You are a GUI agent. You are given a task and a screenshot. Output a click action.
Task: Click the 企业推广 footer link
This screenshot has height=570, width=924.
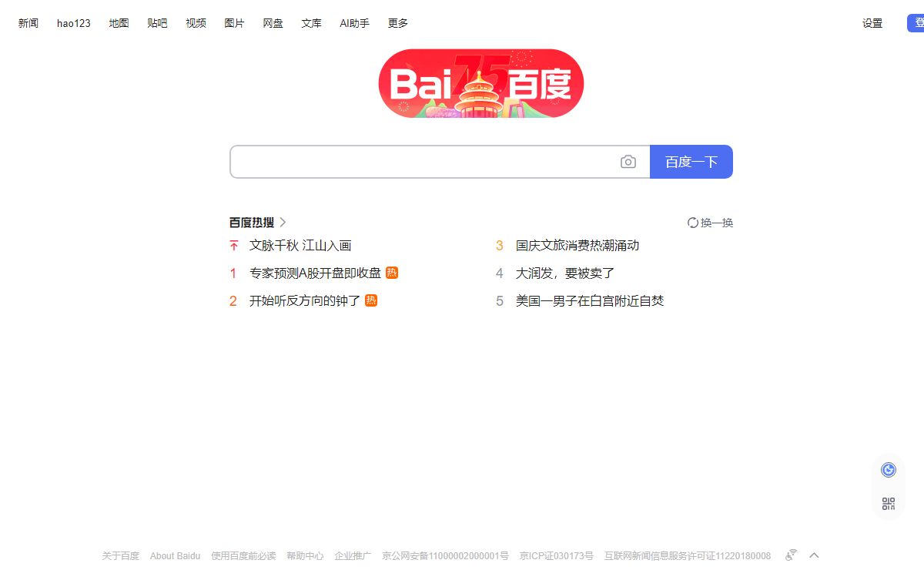[353, 555]
